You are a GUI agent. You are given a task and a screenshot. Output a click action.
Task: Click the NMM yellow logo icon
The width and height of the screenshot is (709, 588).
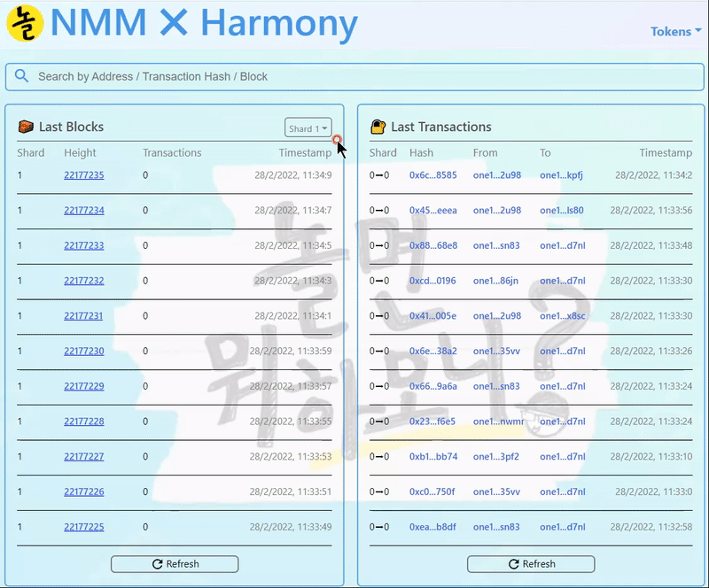[26, 23]
